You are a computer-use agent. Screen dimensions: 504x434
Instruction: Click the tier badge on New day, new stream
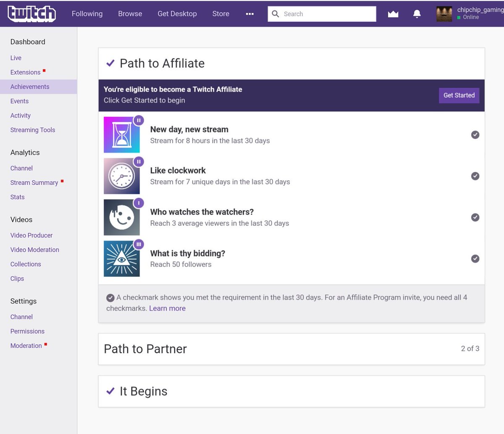139,120
